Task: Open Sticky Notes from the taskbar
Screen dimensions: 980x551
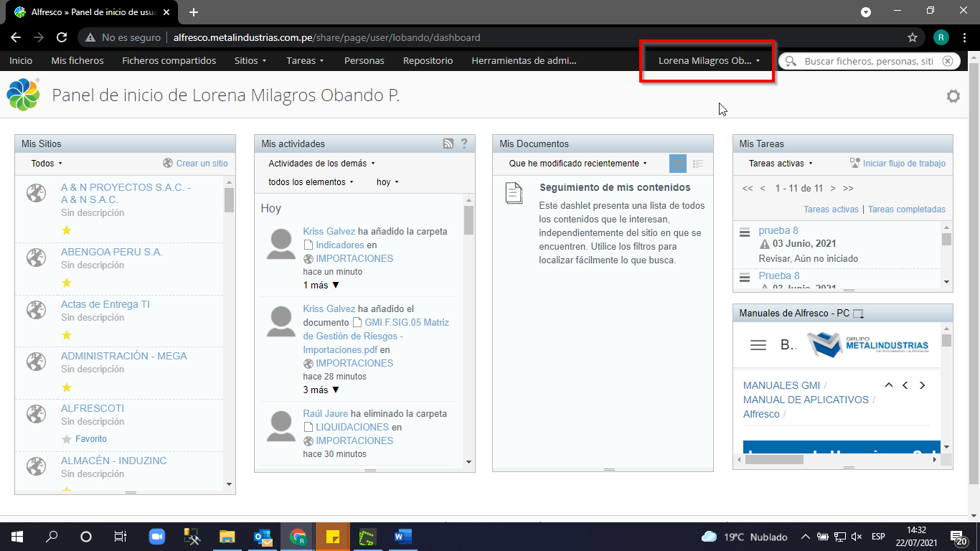Action: [x=332, y=537]
